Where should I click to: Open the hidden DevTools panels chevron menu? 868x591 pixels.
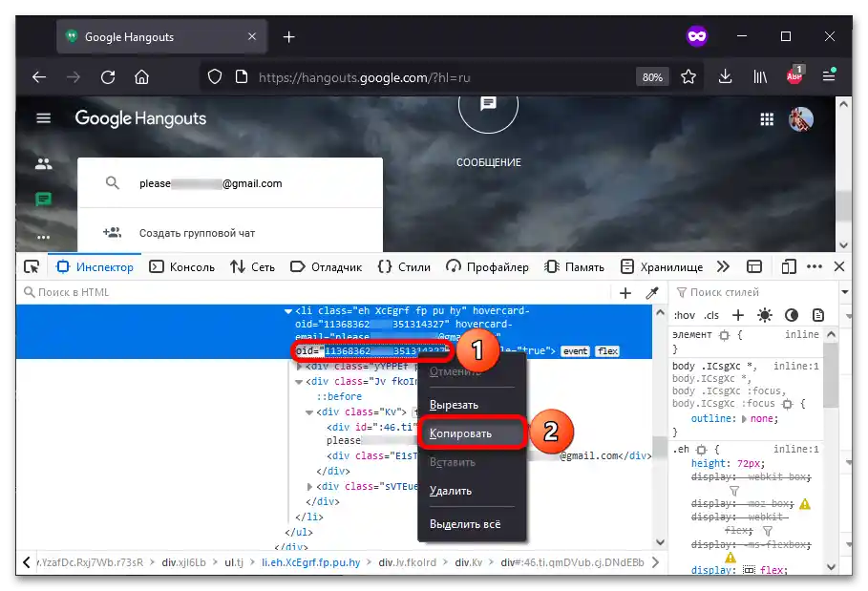pos(724,266)
